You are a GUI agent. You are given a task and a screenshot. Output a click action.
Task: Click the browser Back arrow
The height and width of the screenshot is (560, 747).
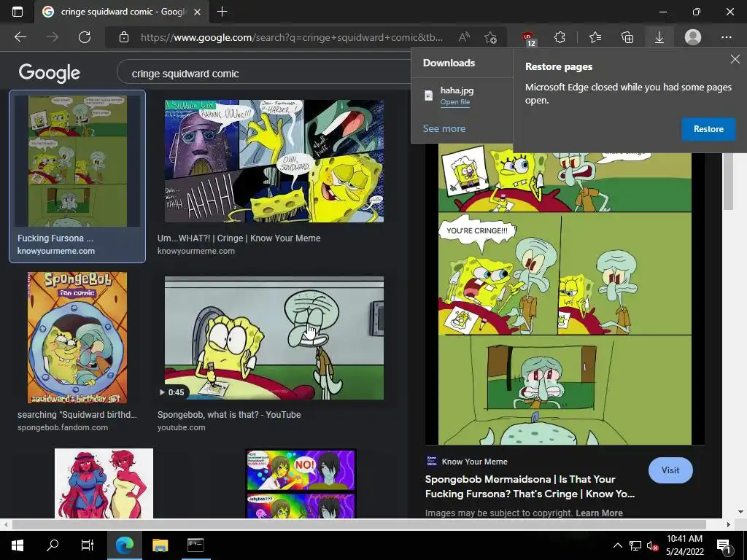[x=20, y=37]
